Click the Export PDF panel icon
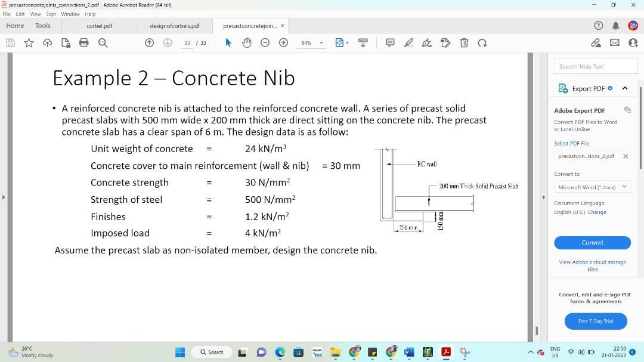Viewport: 644px width, 362px height. click(562, 88)
